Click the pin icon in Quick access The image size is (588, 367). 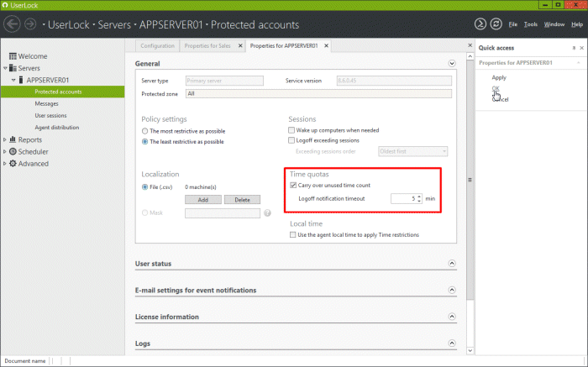click(x=573, y=48)
